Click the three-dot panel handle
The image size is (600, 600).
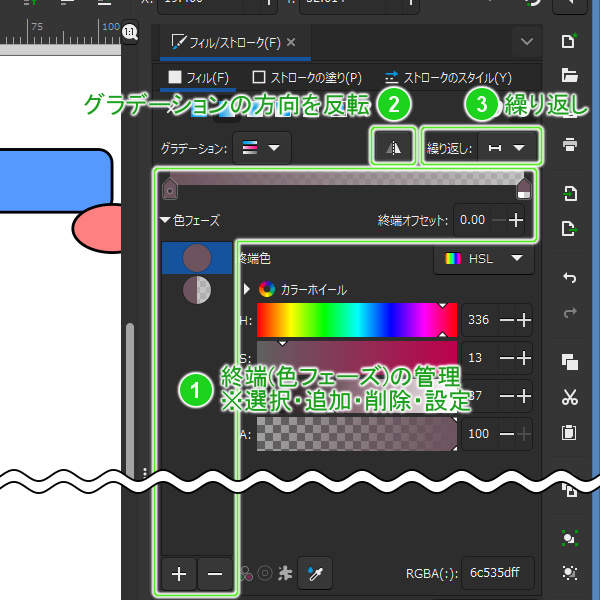click(x=145, y=472)
